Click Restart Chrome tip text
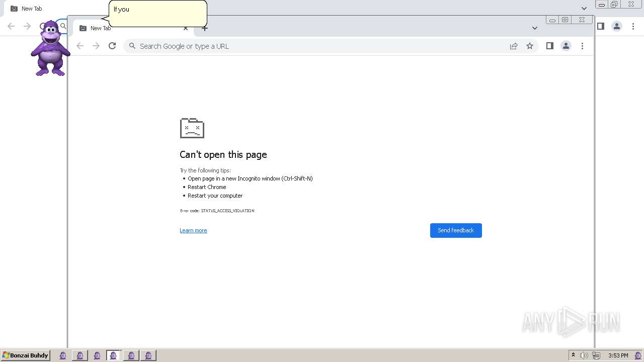Image resolution: width=644 pixels, height=362 pixels. click(207, 187)
